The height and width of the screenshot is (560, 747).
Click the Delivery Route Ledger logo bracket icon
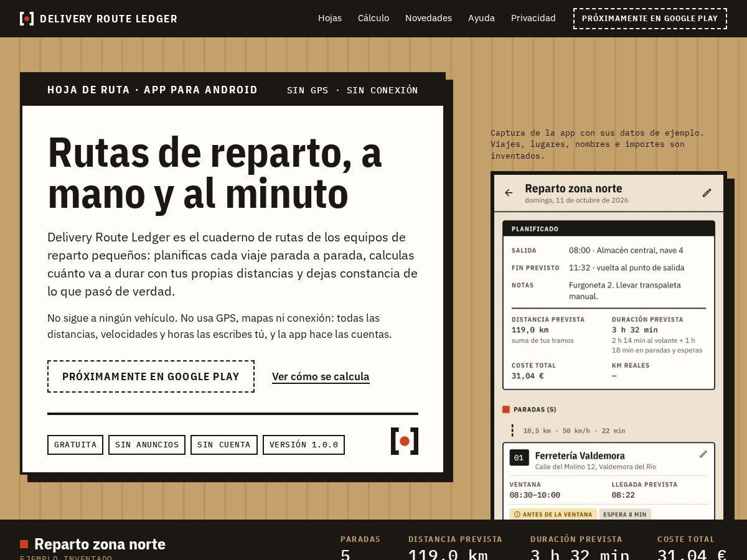pyautogui.click(x=27, y=19)
